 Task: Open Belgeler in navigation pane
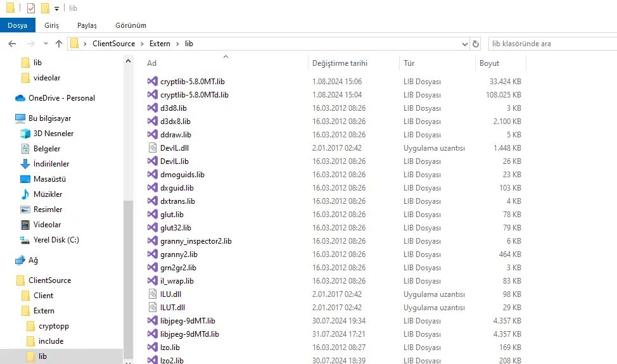[47, 149]
